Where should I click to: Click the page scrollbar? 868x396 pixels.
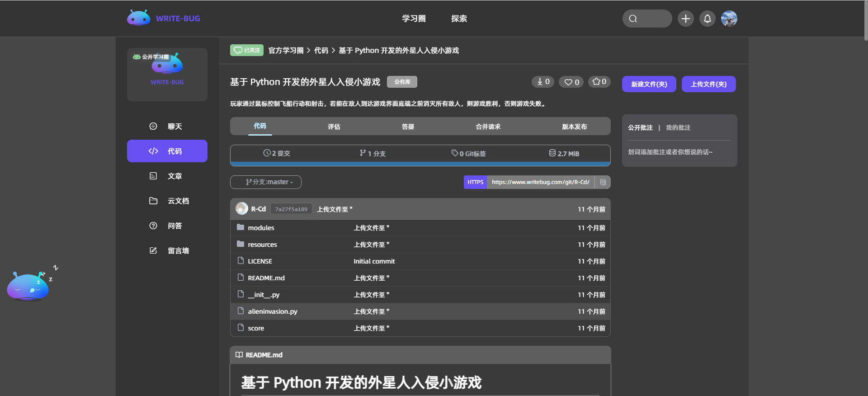[866, 21]
